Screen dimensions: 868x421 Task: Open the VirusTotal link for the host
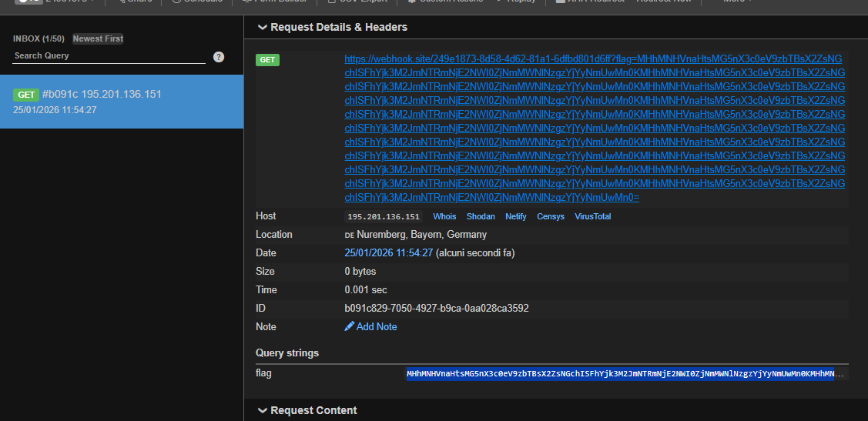pos(592,217)
